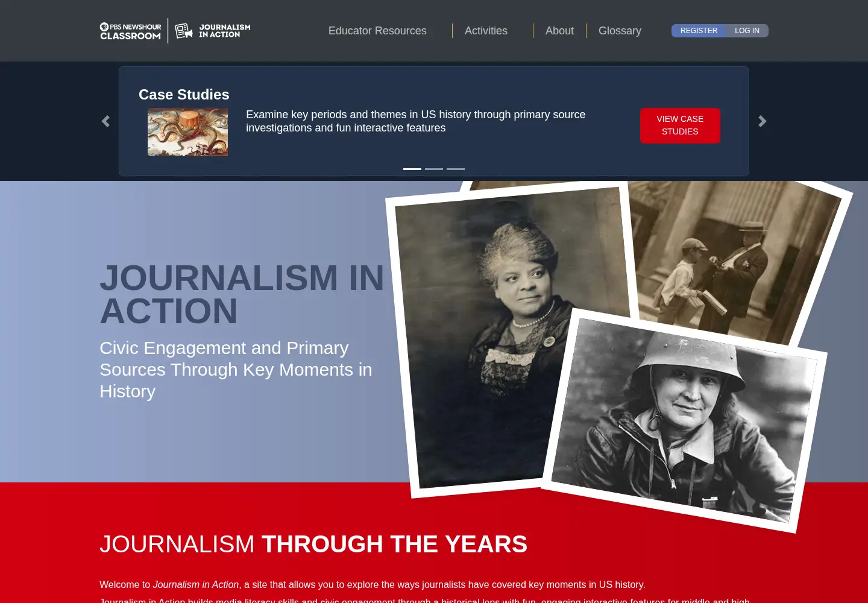868x603 pixels.
Task: Open the PBS NewsHour Classroom logo
Action: point(130,31)
